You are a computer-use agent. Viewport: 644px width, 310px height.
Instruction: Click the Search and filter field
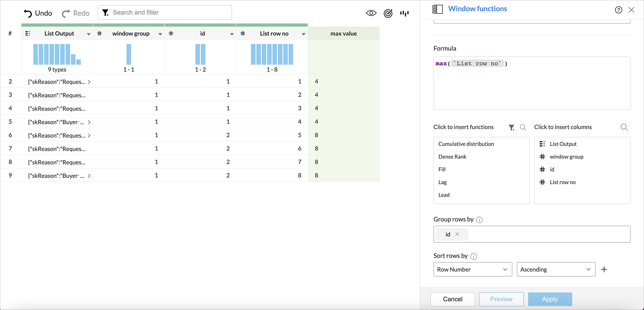[161, 12]
